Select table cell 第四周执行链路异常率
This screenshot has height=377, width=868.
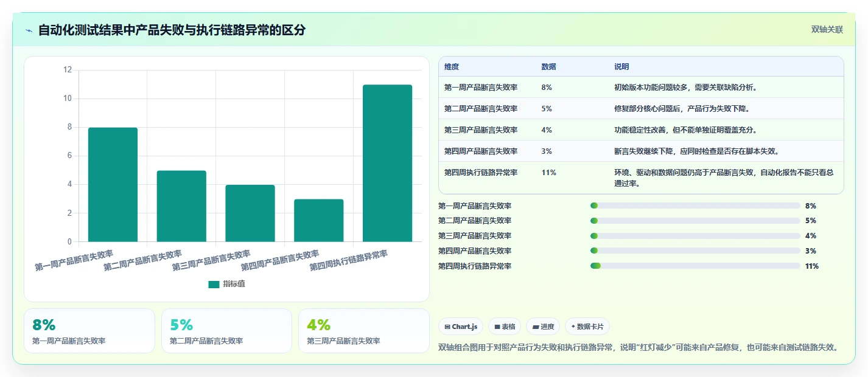point(481,173)
